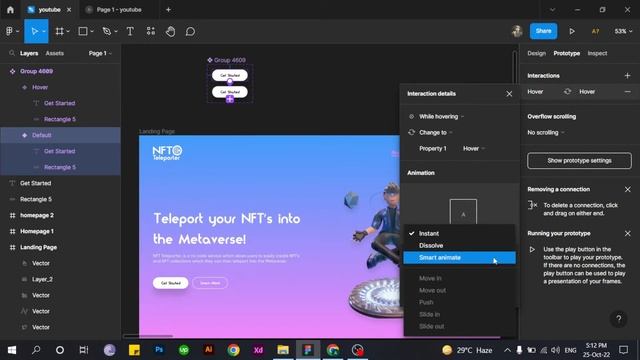The image size is (640, 360).
Task: Switch to the Design tab
Action: coord(536,53)
